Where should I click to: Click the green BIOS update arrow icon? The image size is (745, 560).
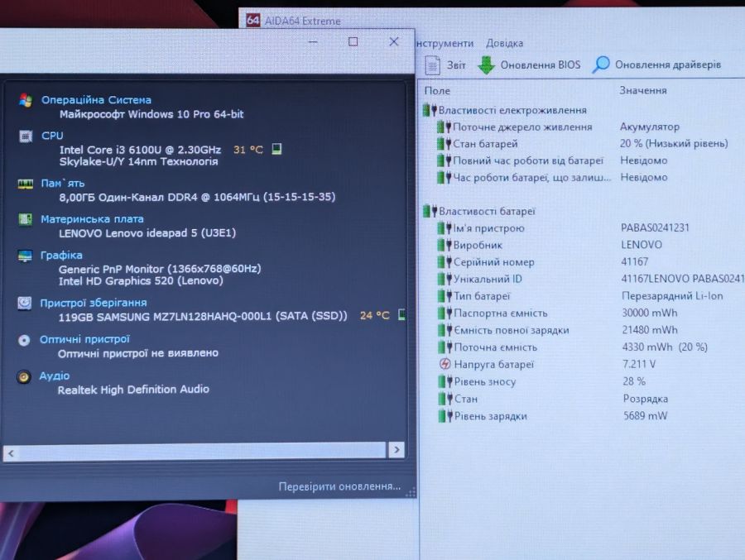point(486,65)
